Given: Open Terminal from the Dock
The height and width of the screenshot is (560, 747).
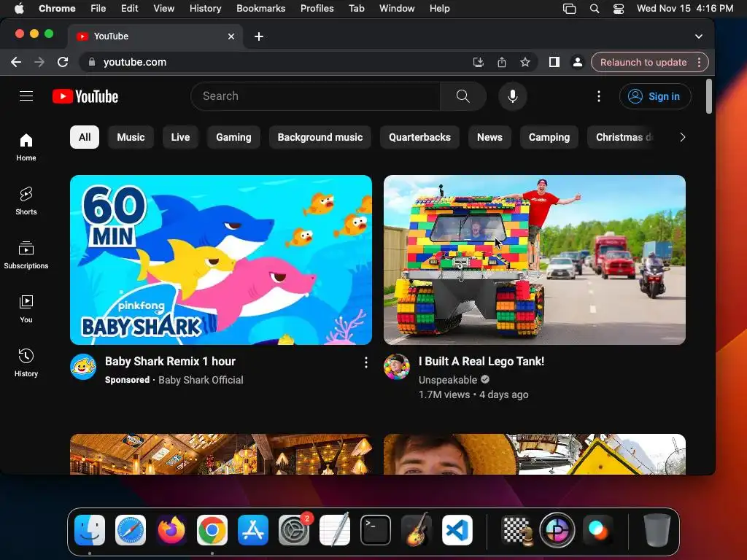Looking at the screenshot, I should click(x=376, y=530).
